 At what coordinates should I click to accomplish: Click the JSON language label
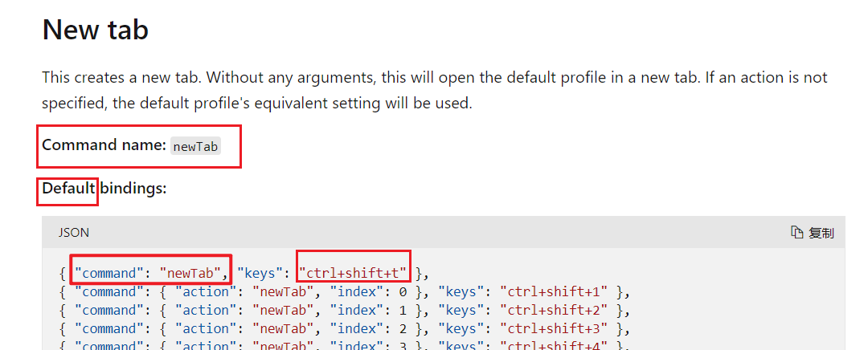point(74,233)
